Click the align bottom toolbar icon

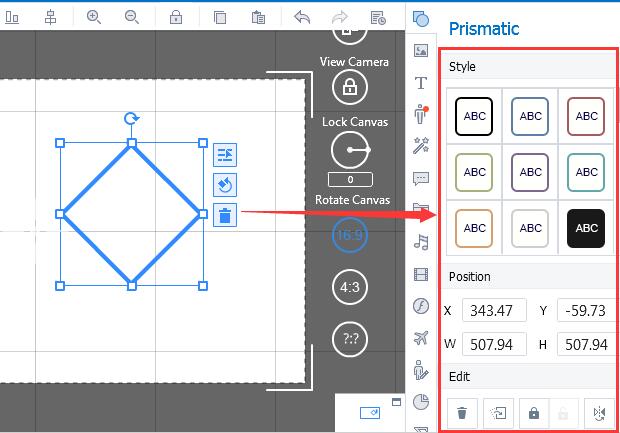12,17
